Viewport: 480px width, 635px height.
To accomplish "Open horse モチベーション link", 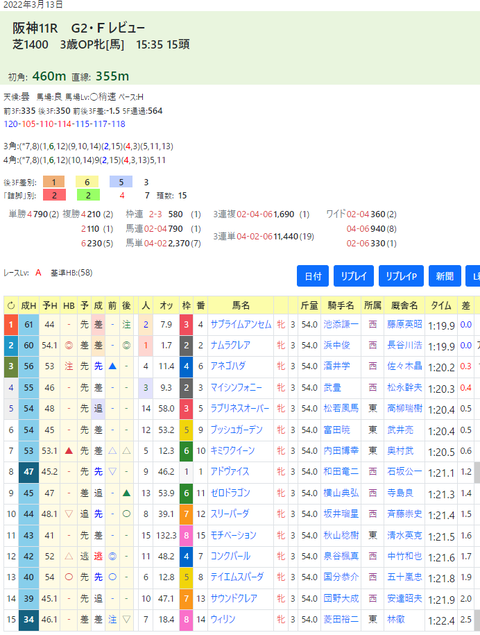I will (233, 535).
